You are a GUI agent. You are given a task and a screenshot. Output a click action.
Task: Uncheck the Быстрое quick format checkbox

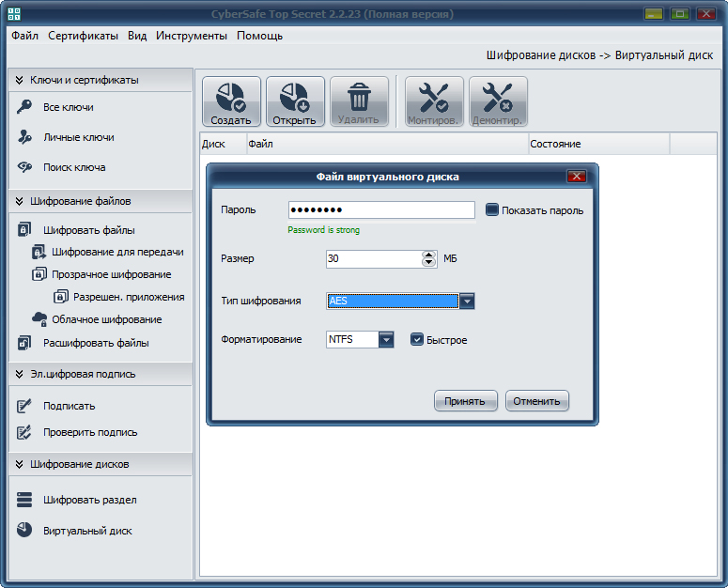tap(416, 339)
